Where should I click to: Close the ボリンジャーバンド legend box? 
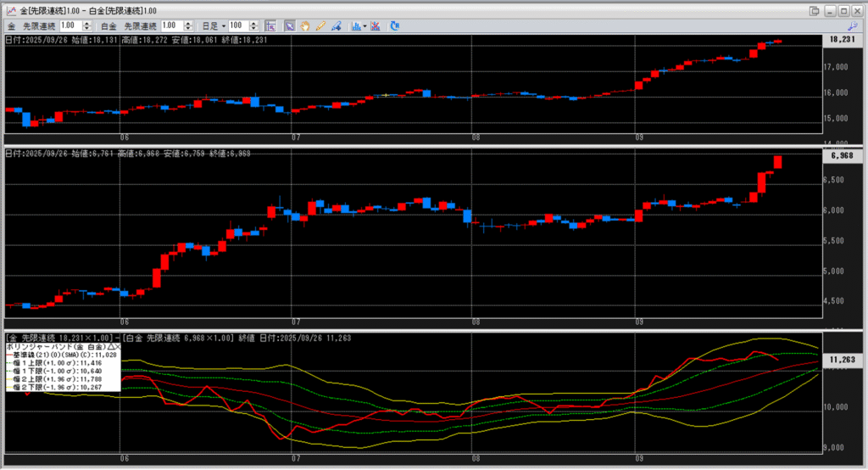coord(118,348)
